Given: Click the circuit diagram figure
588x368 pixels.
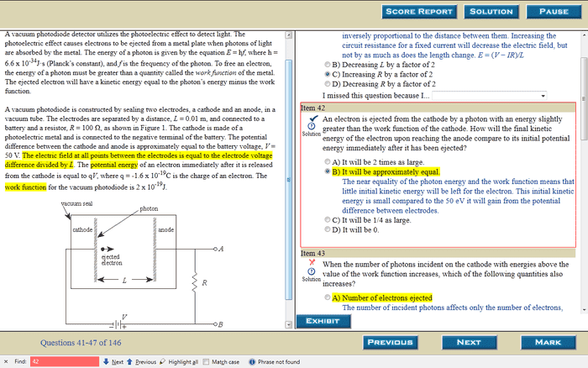Looking at the screenshot, I should 143,265.
